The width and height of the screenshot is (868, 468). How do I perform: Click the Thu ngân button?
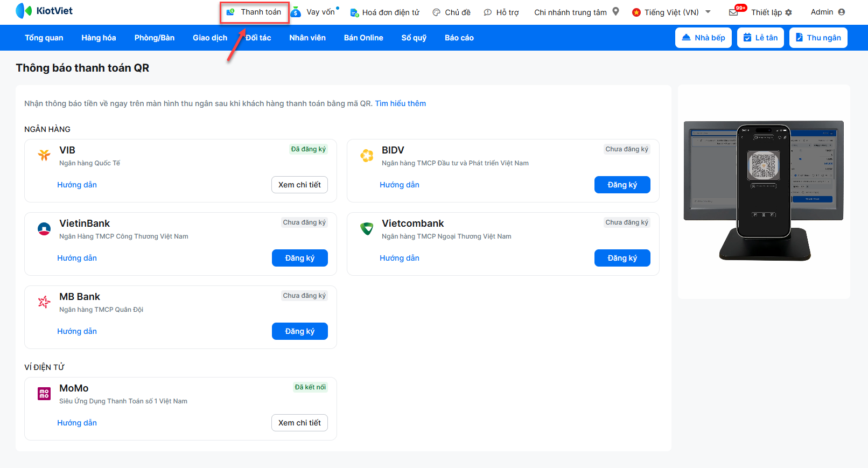pos(818,38)
